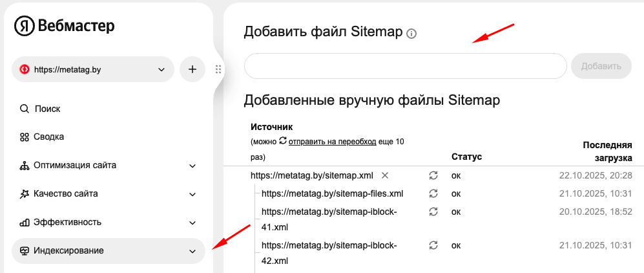
Task: Open the info icon next to Добавить файл Sitemap
Action: pos(411,34)
